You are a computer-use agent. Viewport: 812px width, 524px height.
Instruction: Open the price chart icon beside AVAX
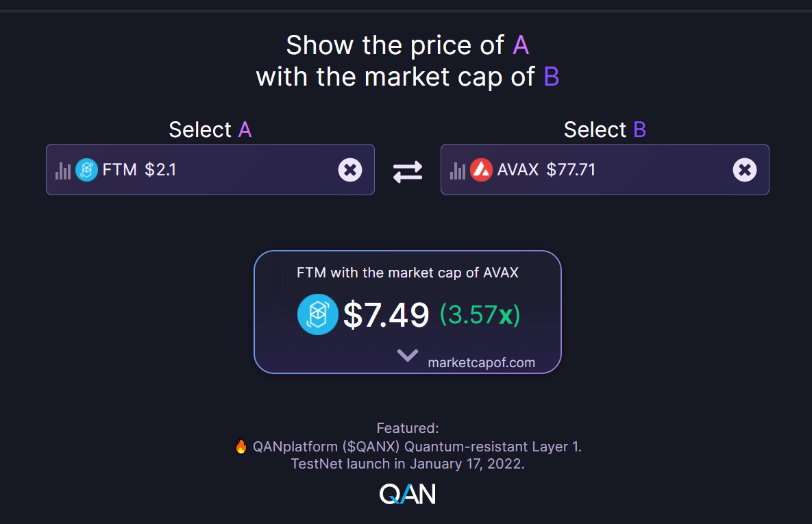click(x=458, y=169)
